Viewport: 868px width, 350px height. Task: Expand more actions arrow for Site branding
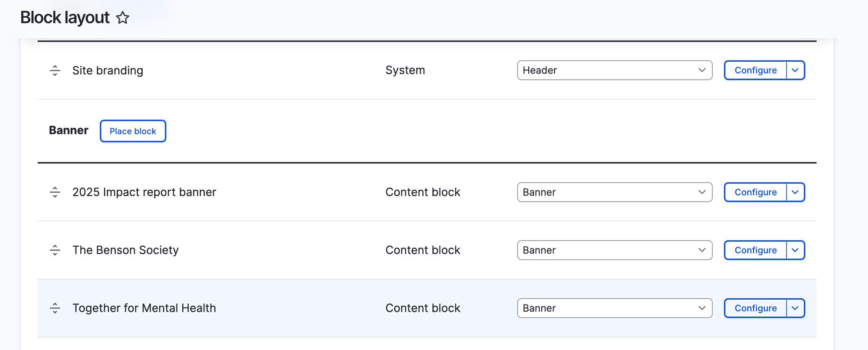[795, 70]
